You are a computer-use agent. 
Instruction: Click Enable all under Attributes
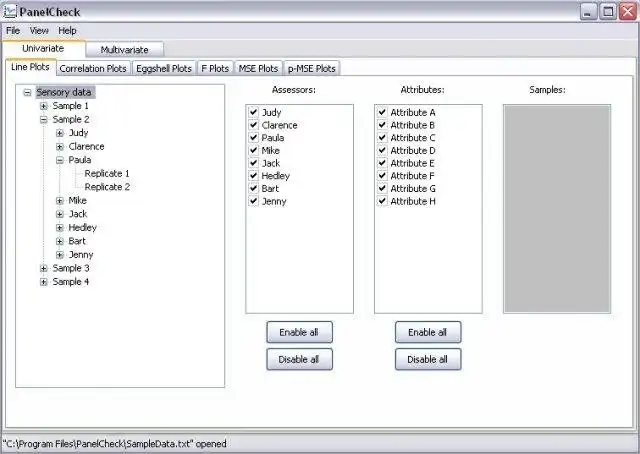428,332
